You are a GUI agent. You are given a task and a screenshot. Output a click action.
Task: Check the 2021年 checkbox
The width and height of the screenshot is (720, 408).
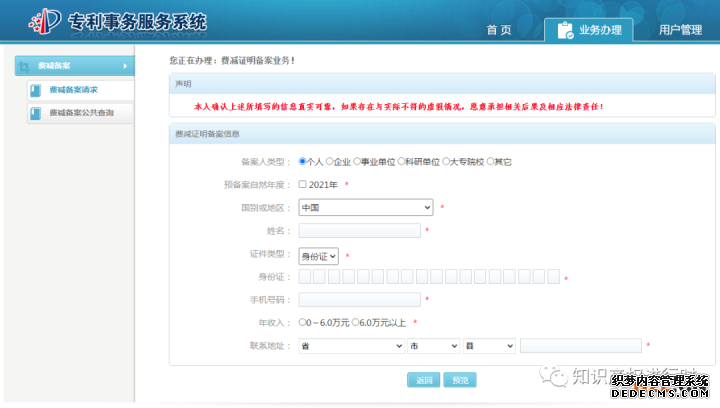[303, 184]
